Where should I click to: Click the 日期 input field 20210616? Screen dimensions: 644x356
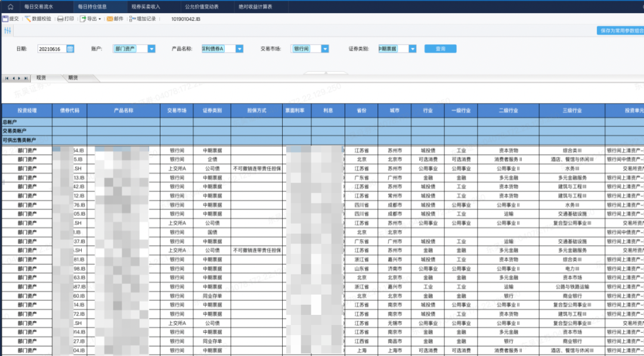click(52, 49)
